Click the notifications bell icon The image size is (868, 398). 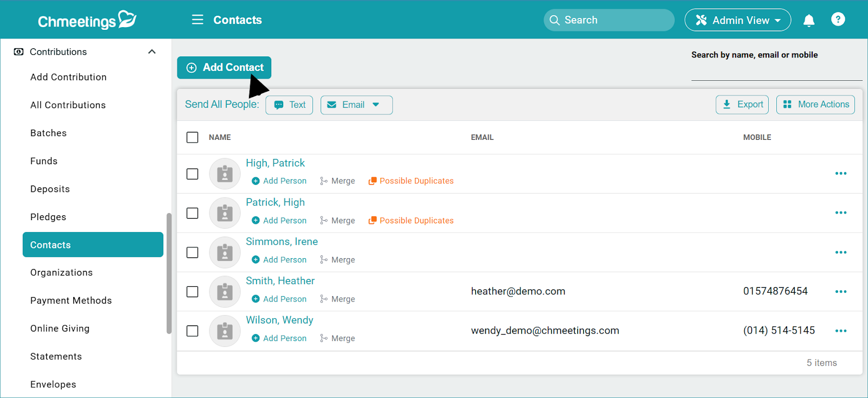(808, 21)
